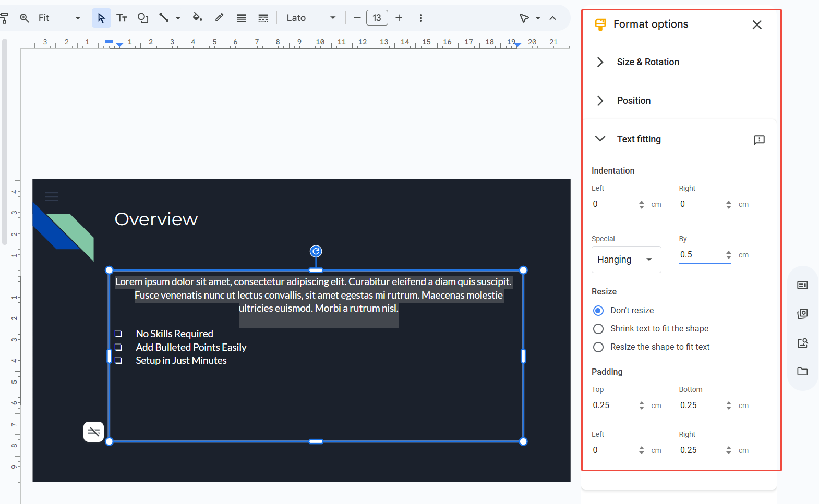Click the text fitting feedback icon
Viewport: 819px width, 504px height.
coord(759,140)
